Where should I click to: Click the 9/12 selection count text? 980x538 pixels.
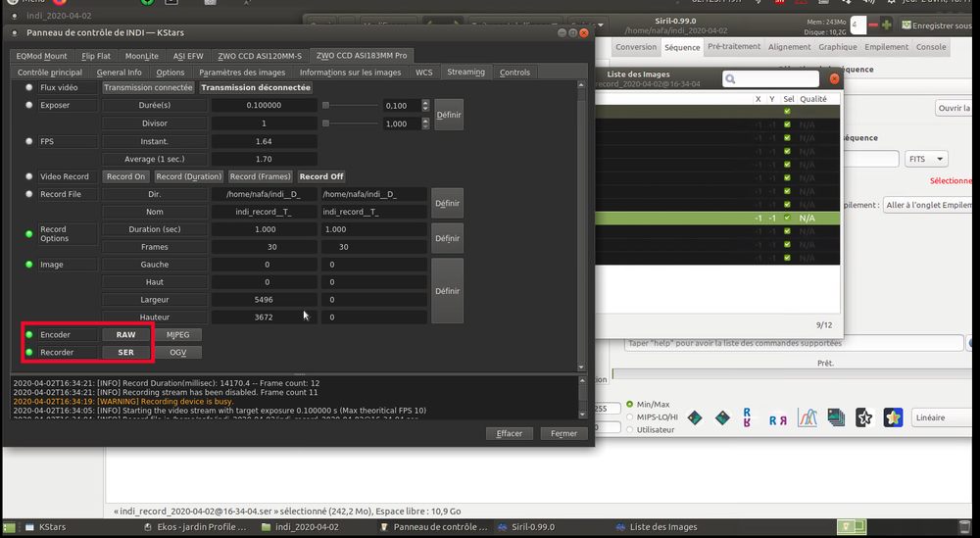[x=824, y=325]
